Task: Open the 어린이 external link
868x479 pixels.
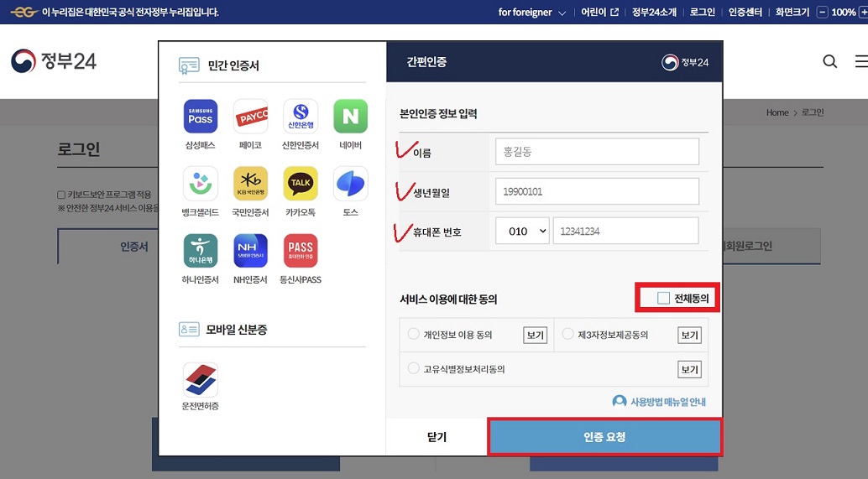Action: coord(599,13)
